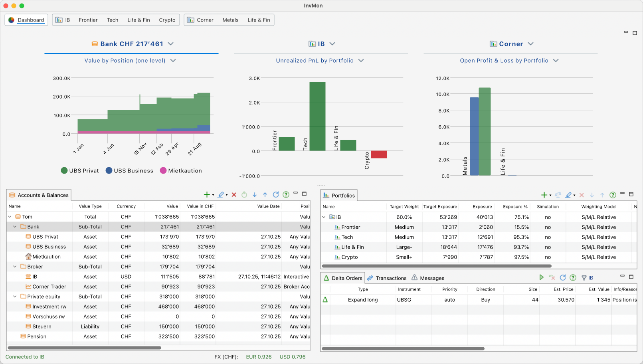Click the Value in CHF column header

200,206
